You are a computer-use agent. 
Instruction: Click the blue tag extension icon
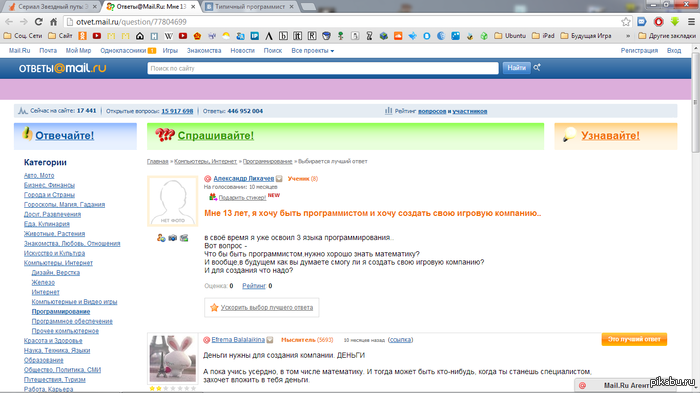(642, 21)
